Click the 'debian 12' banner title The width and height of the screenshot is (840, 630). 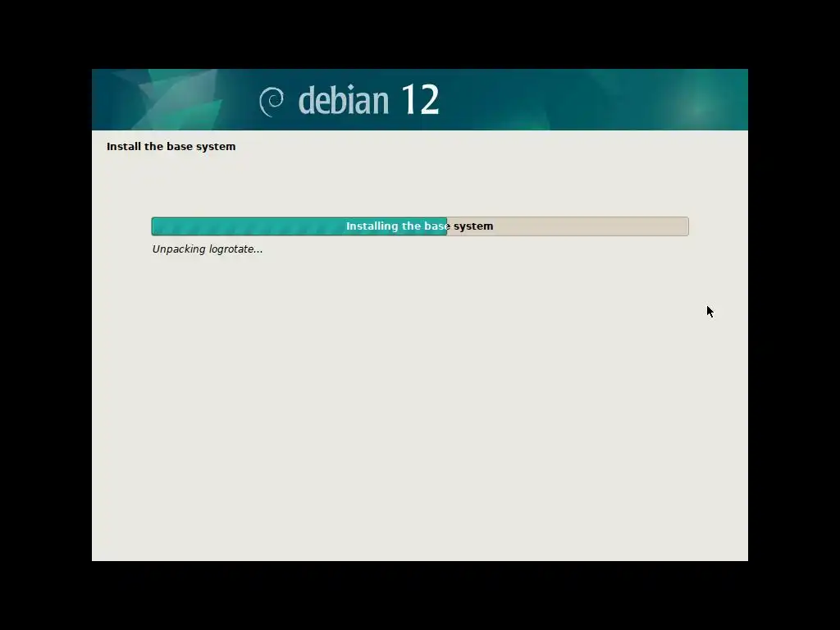(368, 99)
